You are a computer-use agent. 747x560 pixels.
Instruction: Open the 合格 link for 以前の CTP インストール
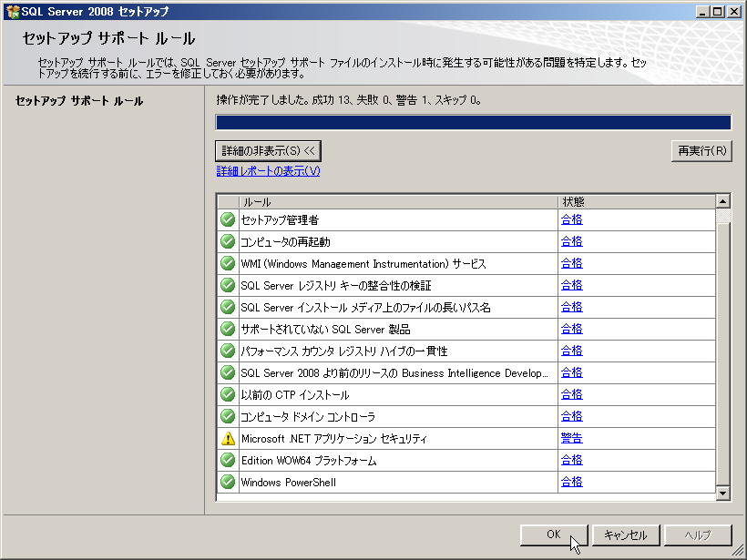click(572, 395)
